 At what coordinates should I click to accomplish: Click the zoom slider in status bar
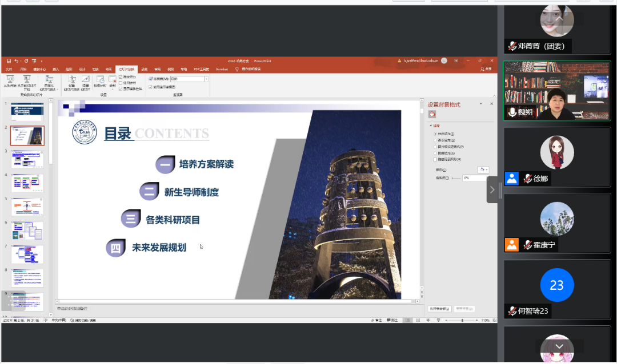pos(463,321)
